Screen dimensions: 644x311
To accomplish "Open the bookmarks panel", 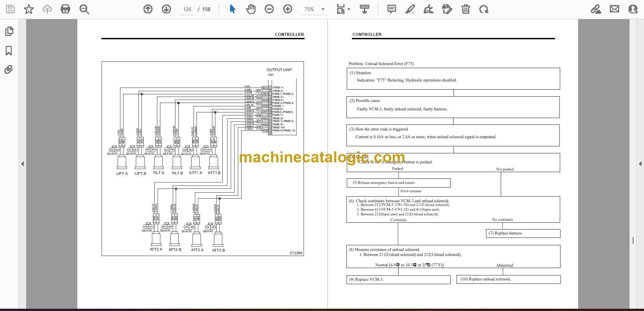I will (x=9, y=51).
